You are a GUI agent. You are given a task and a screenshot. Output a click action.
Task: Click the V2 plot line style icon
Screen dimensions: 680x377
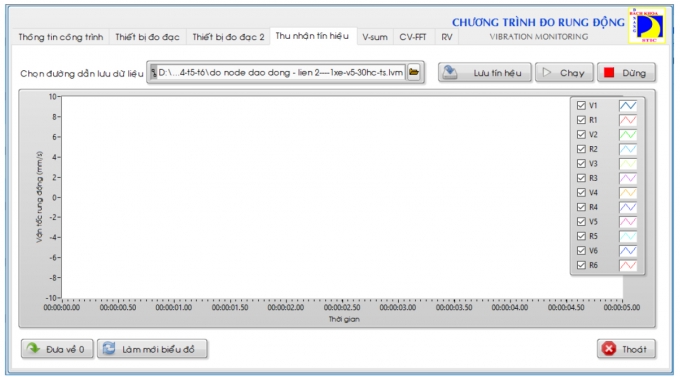(x=628, y=134)
